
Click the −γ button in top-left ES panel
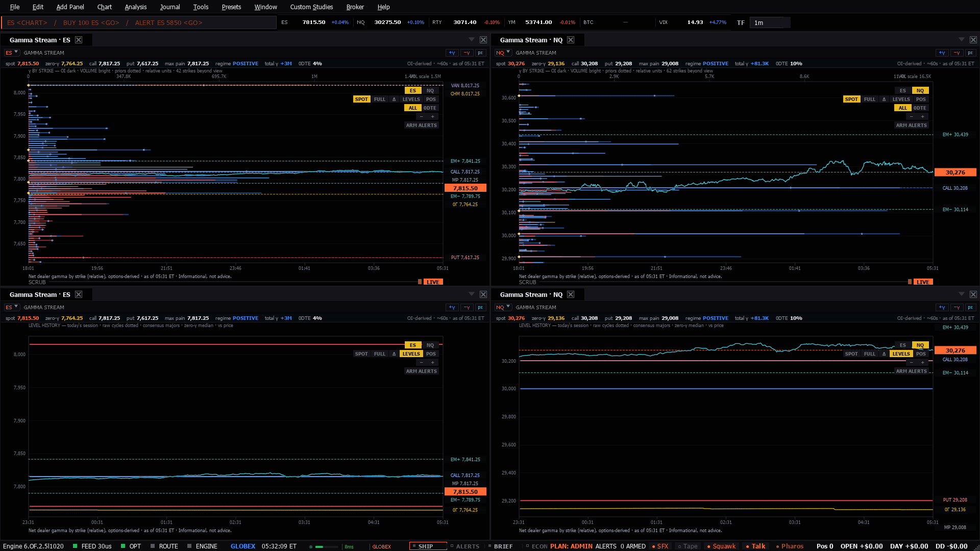coord(467,53)
